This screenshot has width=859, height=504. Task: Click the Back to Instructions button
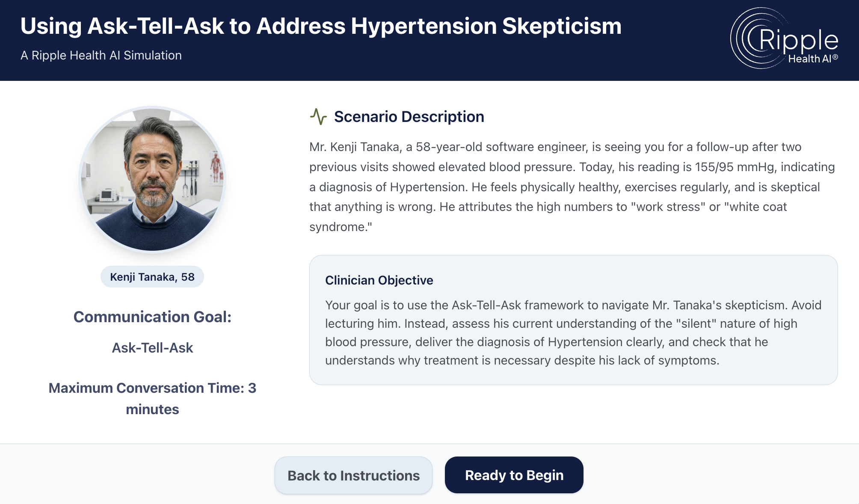[x=353, y=475]
